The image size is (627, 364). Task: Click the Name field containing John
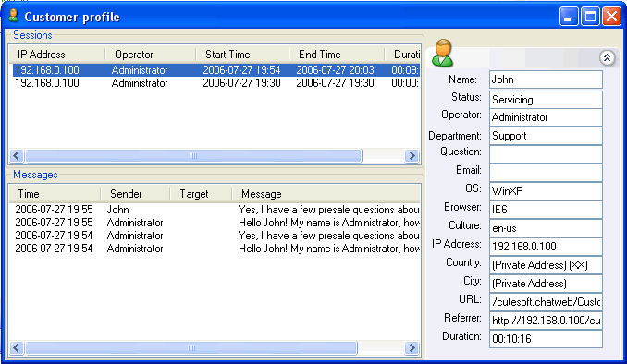(x=546, y=79)
